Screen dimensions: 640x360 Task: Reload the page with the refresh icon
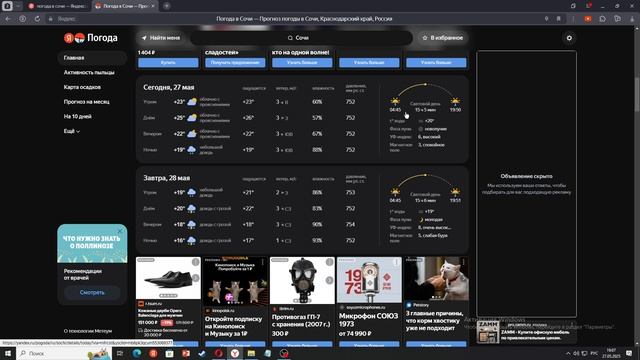coord(37,19)
